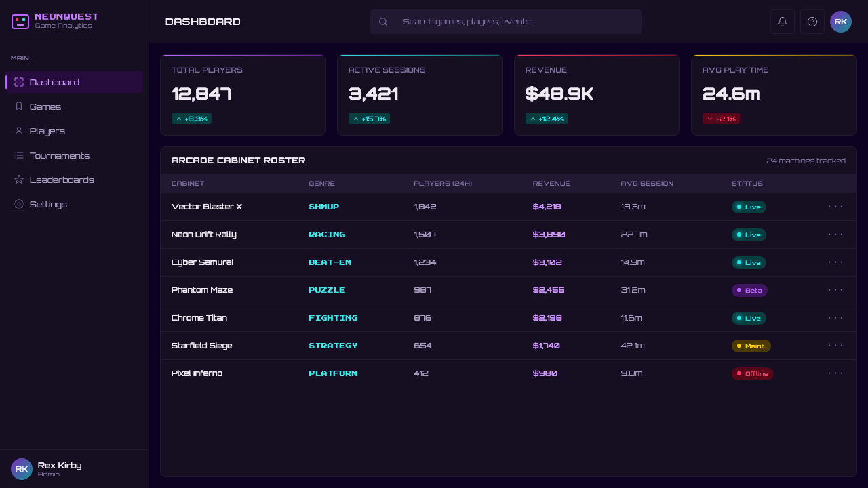
Task: Click the search magnifier icon
Action: pyautogui.click(x=383, y=22)
